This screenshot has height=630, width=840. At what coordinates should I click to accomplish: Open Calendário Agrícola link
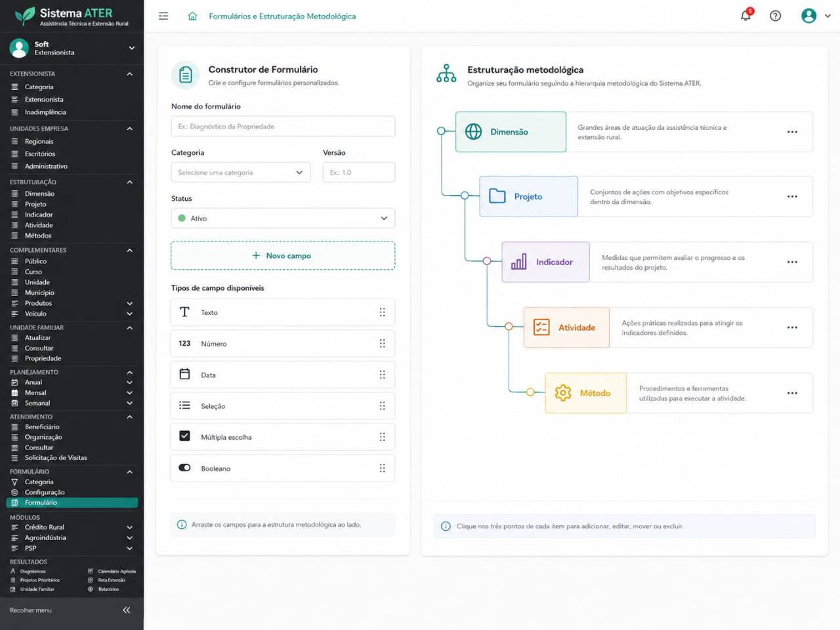pyautogui.click(x=117, y=572)
